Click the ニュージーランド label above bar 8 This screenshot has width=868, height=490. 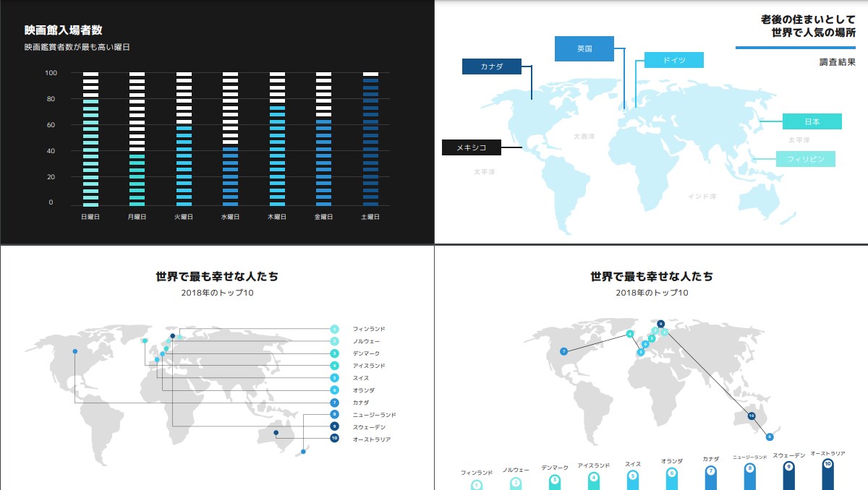(x=749, y=457)
